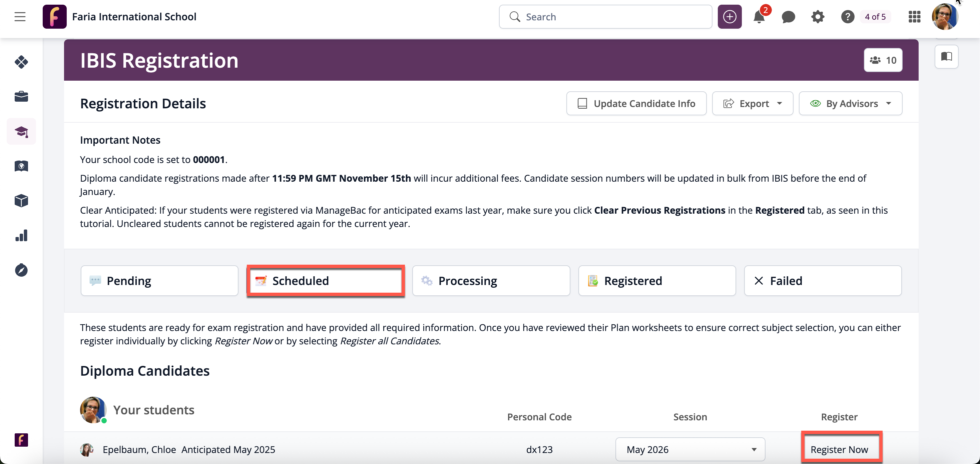Open the messages chat bubble icon
Viewport: 980px width, 464px height.
[788, 17]
